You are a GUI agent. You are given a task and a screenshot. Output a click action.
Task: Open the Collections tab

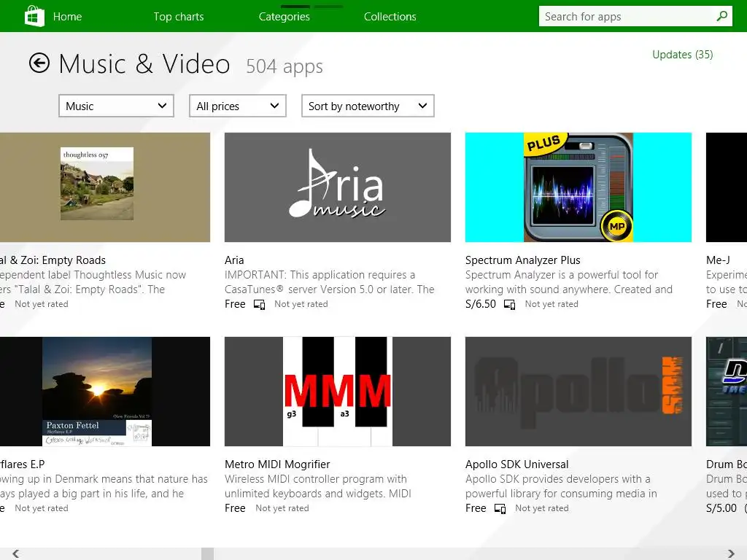pos(390,17)
